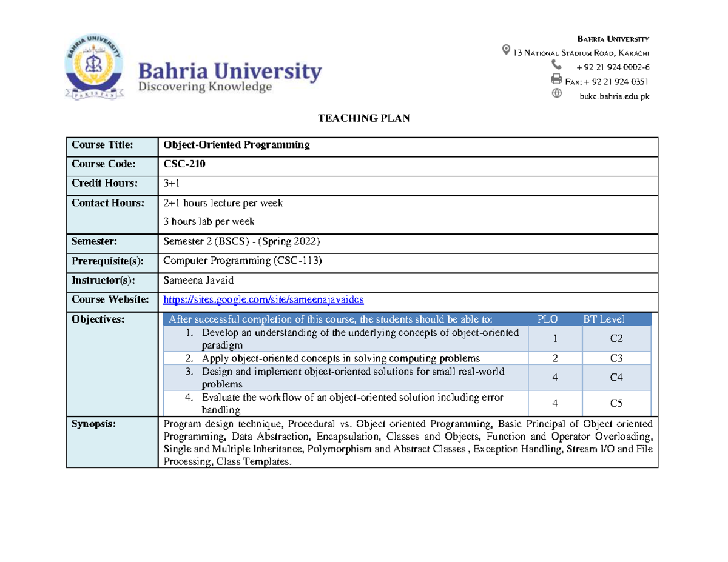Click the Object-Oriented Programming course title
Image resolution: width=728 pixels, height=562 pixels.
click(237, 145)
